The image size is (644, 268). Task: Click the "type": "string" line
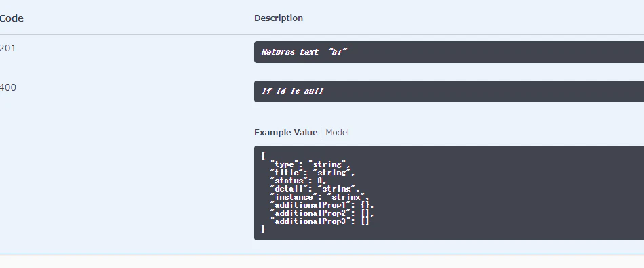310,164
